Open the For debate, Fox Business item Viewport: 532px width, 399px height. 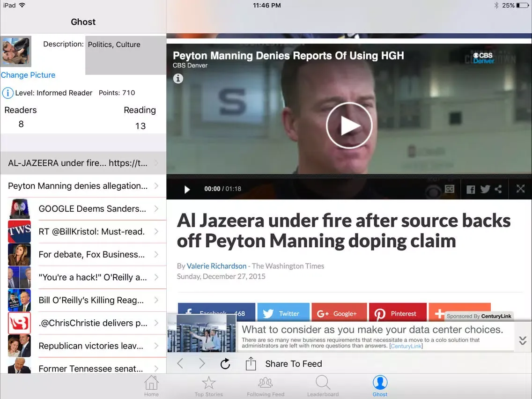tap(83, 254)
